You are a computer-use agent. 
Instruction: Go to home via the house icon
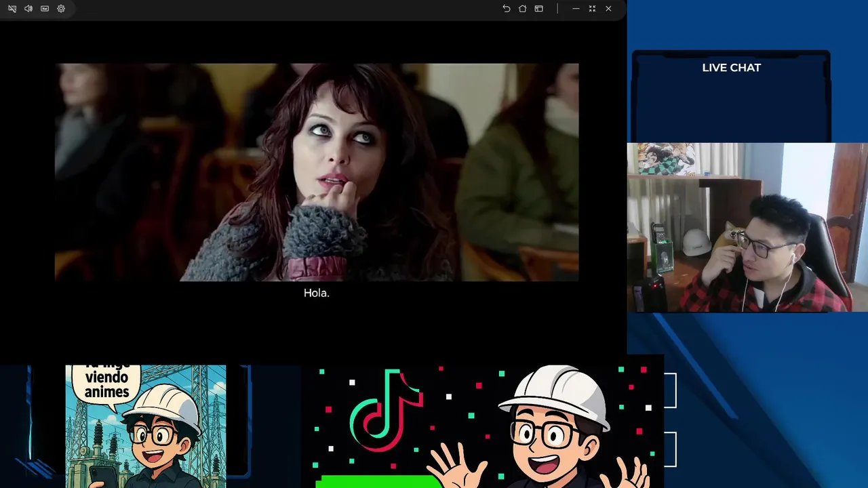[x=522, y=9]
